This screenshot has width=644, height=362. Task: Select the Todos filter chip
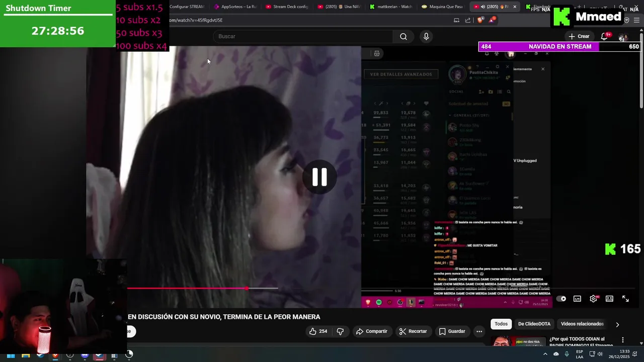(x=501, y=324)
